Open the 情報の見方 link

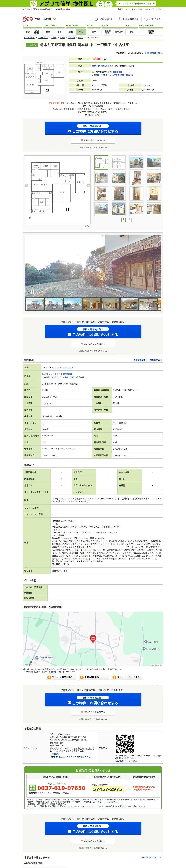click(155, 360)
